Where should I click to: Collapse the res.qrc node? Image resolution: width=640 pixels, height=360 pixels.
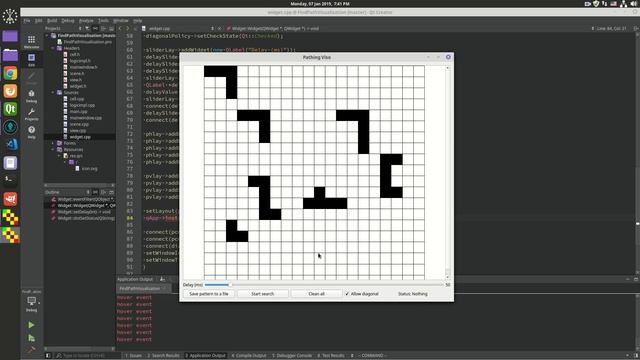point(59,156)
